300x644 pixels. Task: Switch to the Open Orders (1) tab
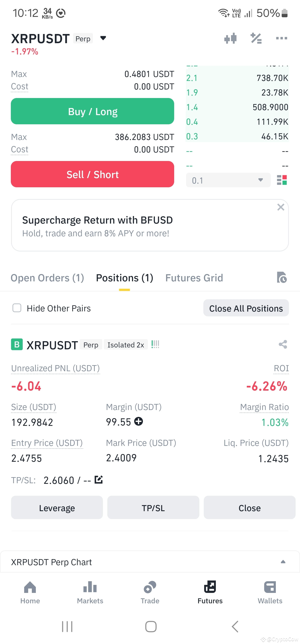click(x=47, y=278)
